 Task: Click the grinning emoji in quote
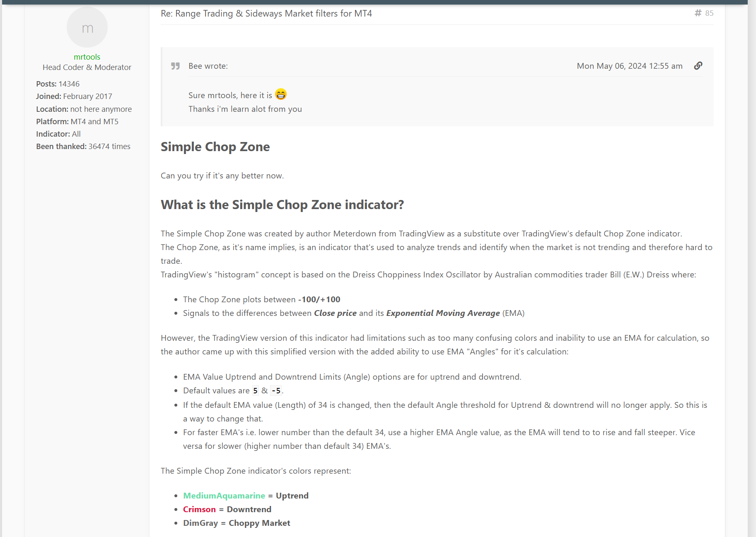point(281,94)
